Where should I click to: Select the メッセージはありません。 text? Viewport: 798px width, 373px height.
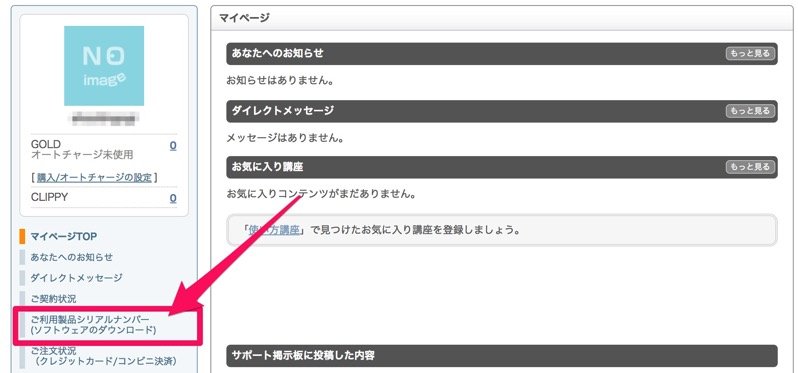[285, 137]
